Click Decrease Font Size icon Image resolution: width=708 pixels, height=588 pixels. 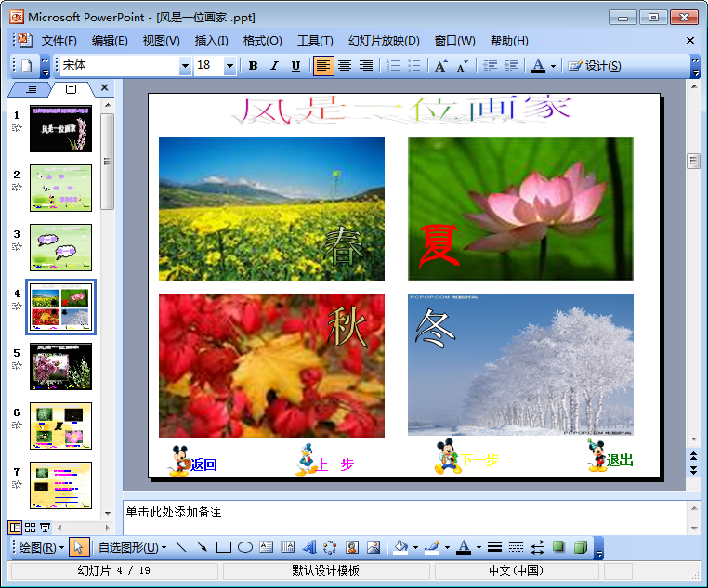pos(463,66)
